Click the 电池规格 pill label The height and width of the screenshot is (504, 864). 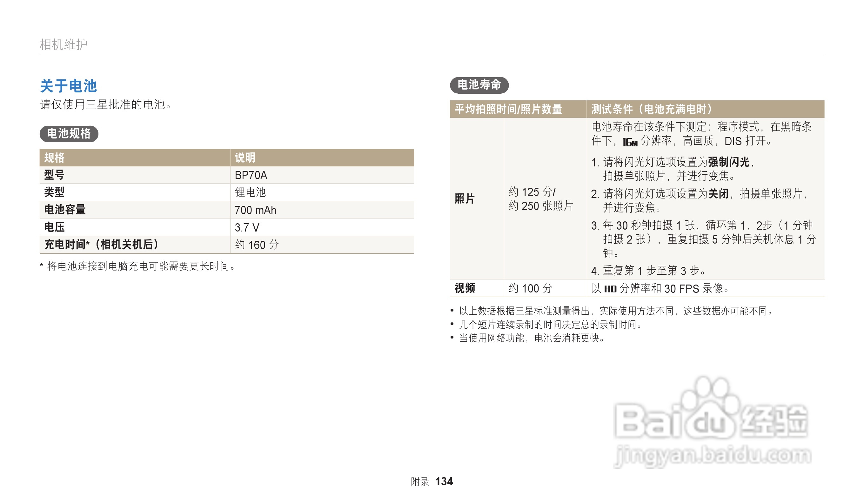pyautogui.click(x=69, y=133)
